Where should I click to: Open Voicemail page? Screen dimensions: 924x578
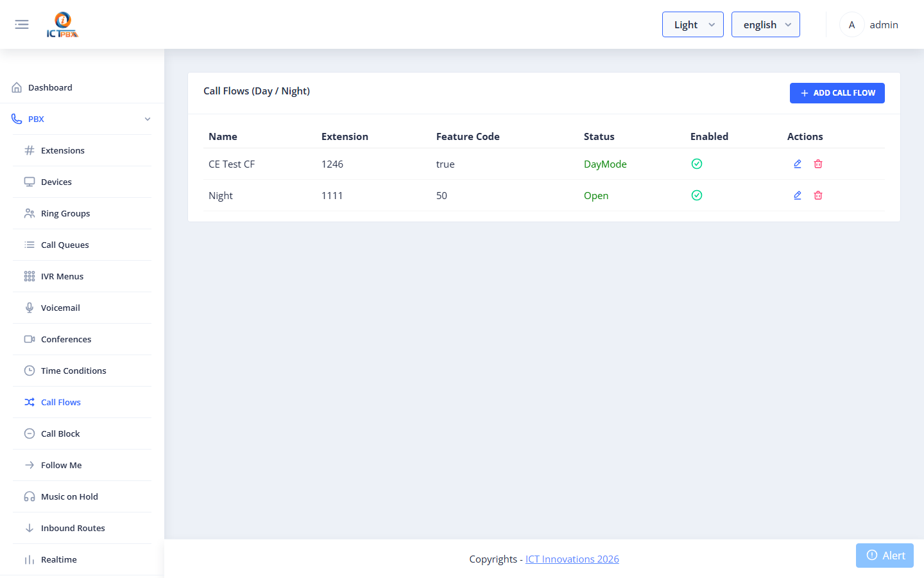pos(60,308)
